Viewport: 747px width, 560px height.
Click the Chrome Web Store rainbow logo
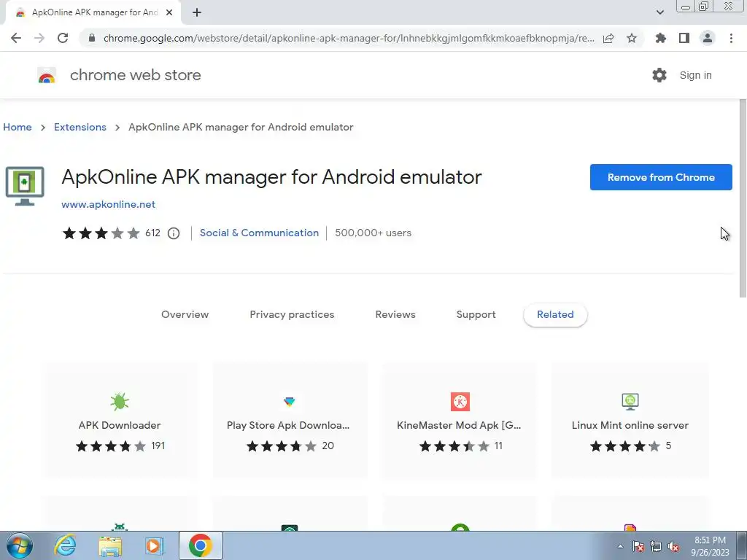(x=47, y=75)
